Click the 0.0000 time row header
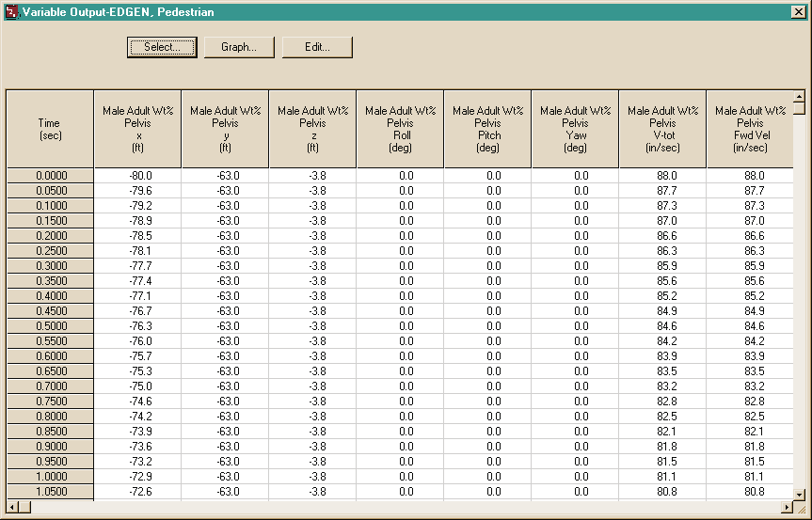This screenshot has height=520, width=812. tap(50, 176)
